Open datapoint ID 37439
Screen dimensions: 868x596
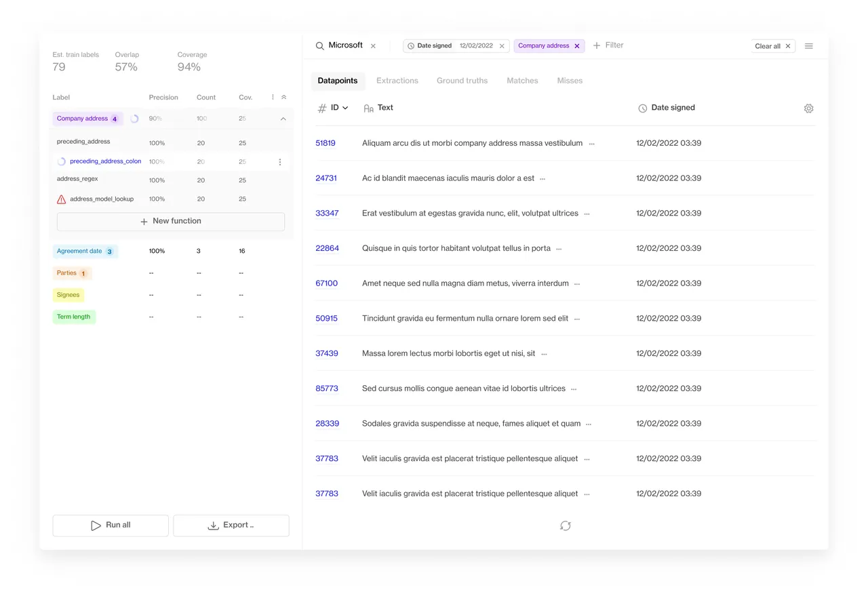tap(327, 353)
